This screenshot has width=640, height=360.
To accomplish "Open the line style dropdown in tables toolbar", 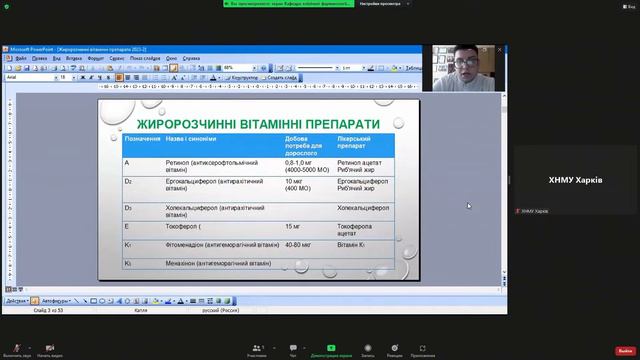I will (337, 68).
